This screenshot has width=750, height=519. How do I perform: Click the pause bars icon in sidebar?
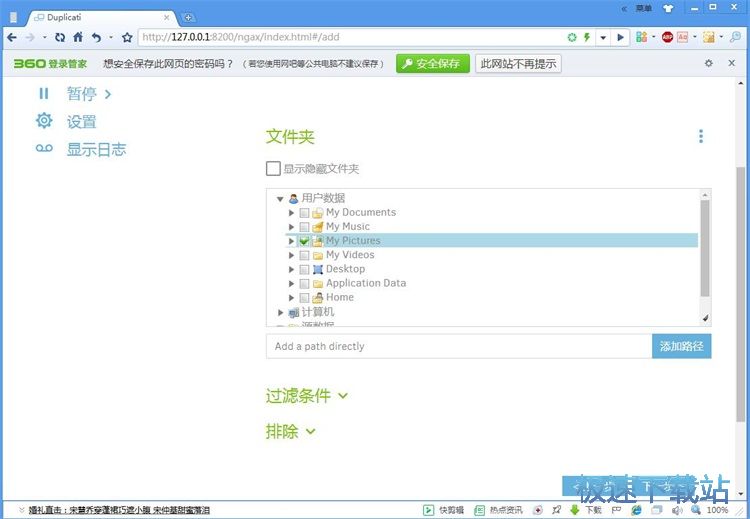[44, 93]
